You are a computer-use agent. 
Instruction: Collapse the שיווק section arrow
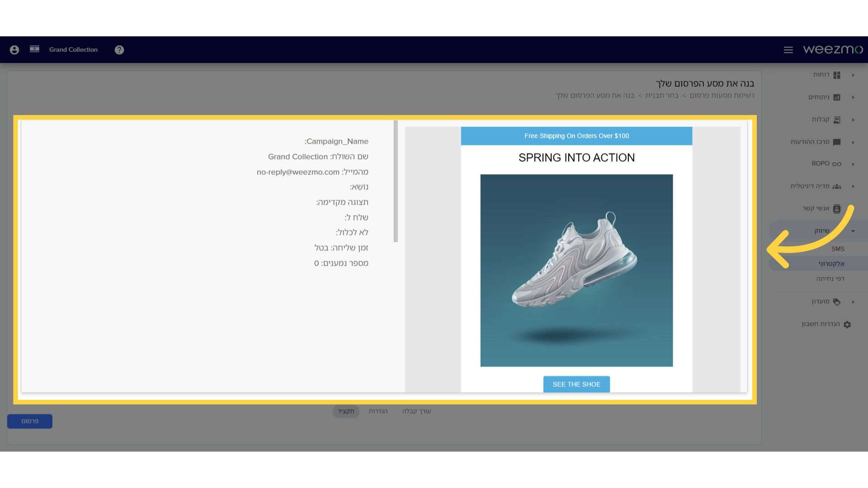[x=853, y=231]
